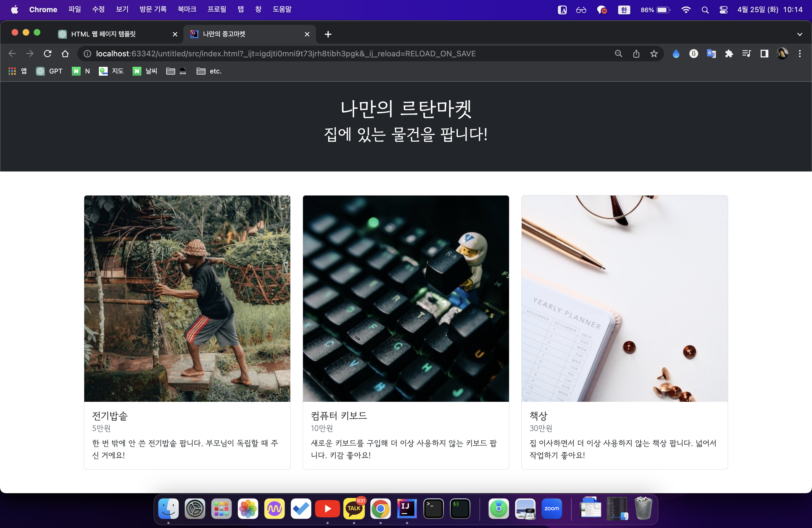Viewport: 812px width, 528px height.
Task: Open Spotlight search in menu bar
Action: click(705, 10)
